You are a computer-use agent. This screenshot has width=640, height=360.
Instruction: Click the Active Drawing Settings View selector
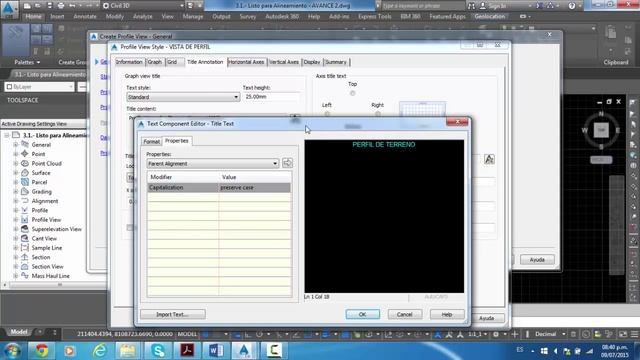click(43, 124)
